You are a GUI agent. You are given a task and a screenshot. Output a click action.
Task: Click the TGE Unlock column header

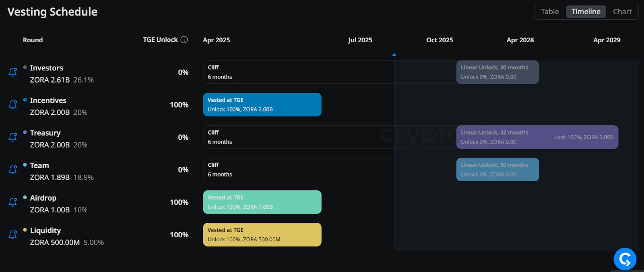coord(160,39)
